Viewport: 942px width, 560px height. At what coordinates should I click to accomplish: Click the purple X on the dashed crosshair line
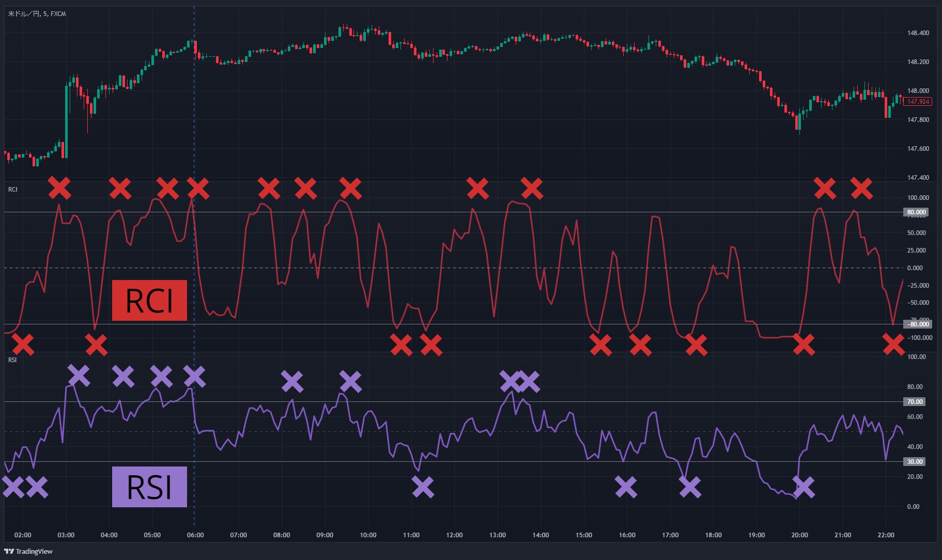click(194, 377)
